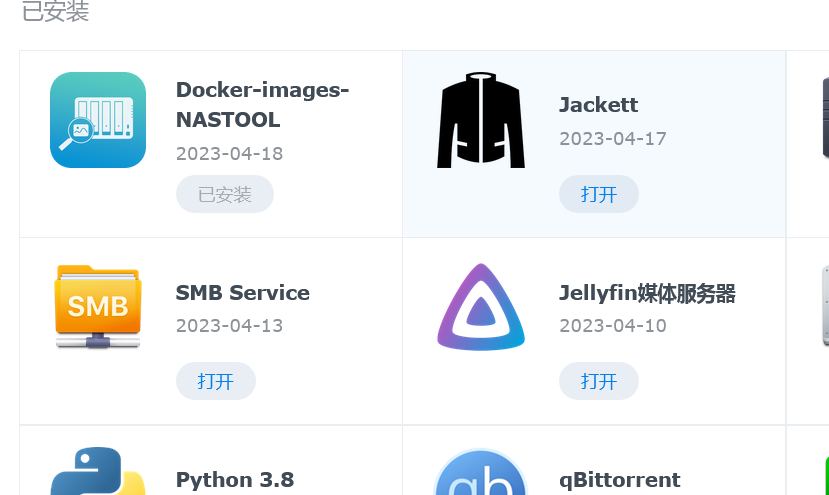829x495 pixels.
Task: Select the Docker-images-NASTOOL package title
Action: click(x=262, y=105)
